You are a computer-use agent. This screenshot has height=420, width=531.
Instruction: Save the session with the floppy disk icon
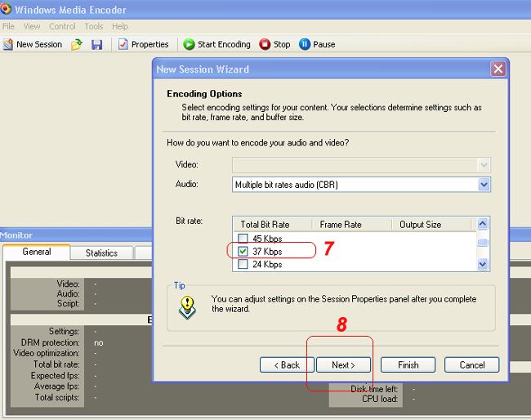pyautogui.click(x=96, y=44)
